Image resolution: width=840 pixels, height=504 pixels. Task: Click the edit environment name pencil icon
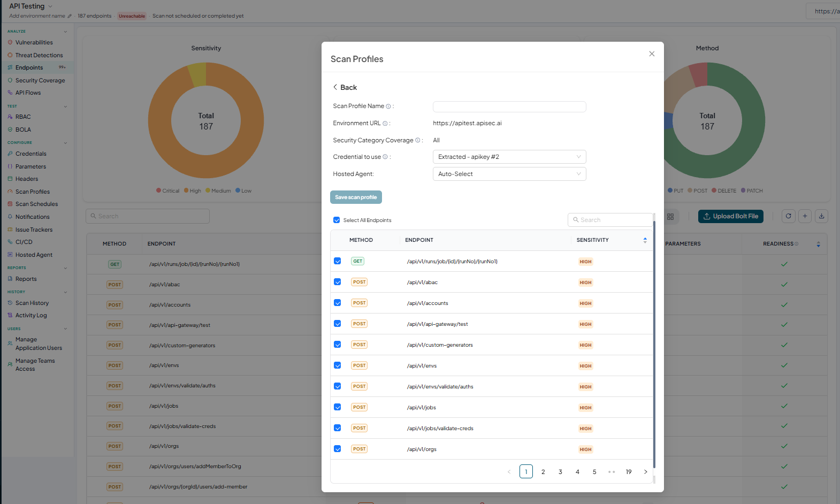(70, 16)
